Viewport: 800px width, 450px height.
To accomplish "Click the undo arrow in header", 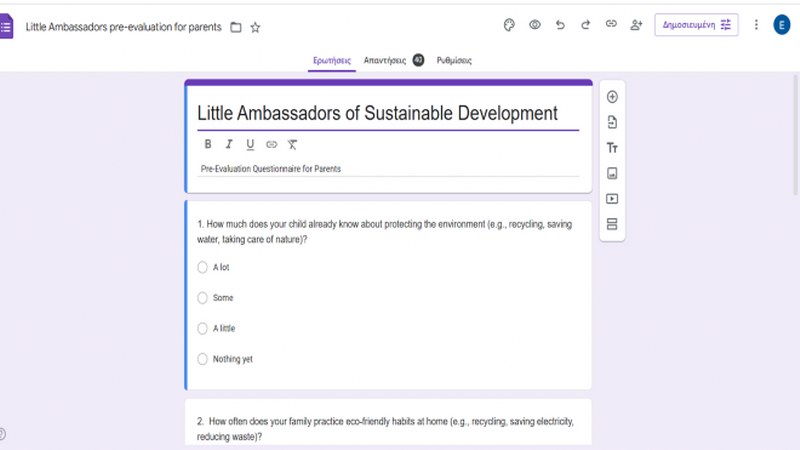I will (560, 25).
